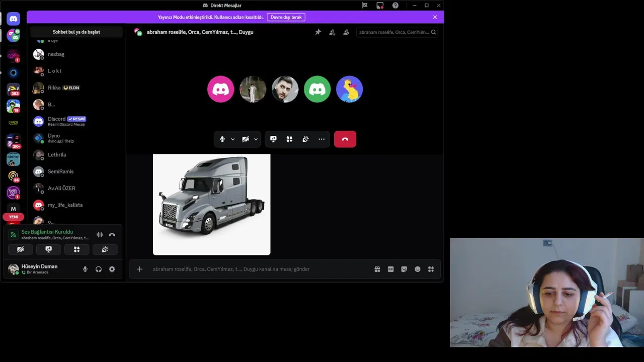Mute microphone in user panel
This screenshot has width=644, height=362.
tap(85, 269)
